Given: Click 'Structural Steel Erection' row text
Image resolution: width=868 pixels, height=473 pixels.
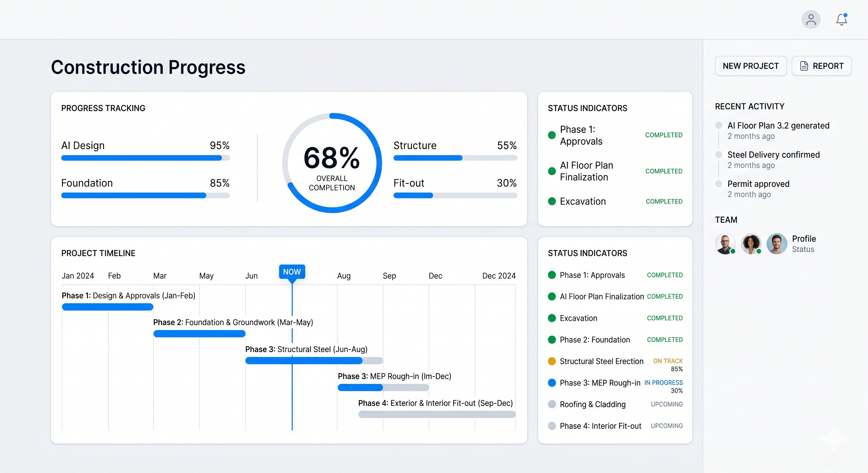Looking at the screenshot, I should [601, 361].
